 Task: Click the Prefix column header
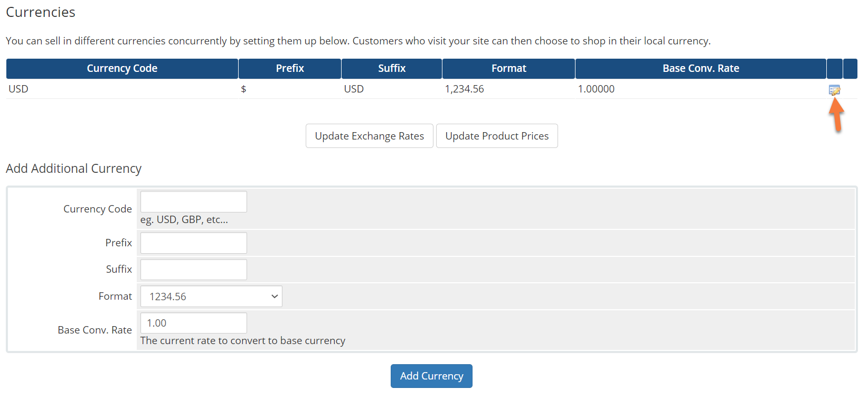[290, 69]
